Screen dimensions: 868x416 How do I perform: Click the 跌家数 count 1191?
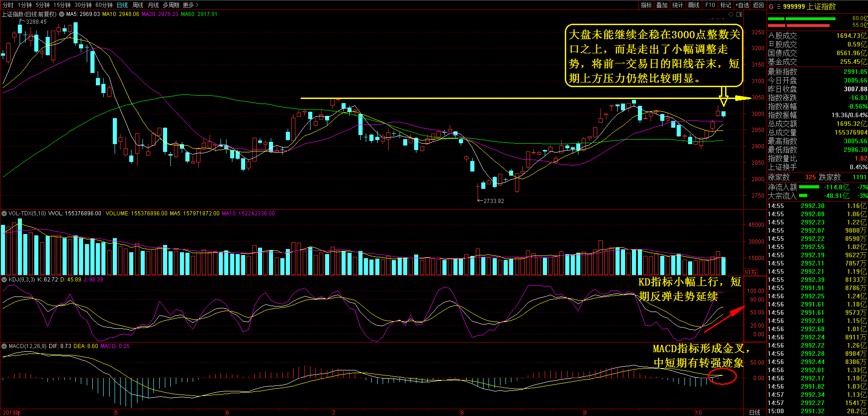859,177
